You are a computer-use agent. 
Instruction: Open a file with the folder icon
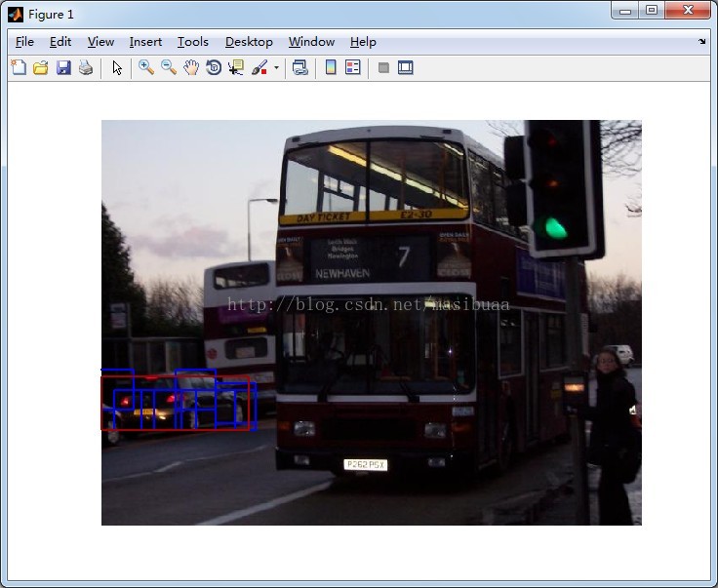[41, 67]
